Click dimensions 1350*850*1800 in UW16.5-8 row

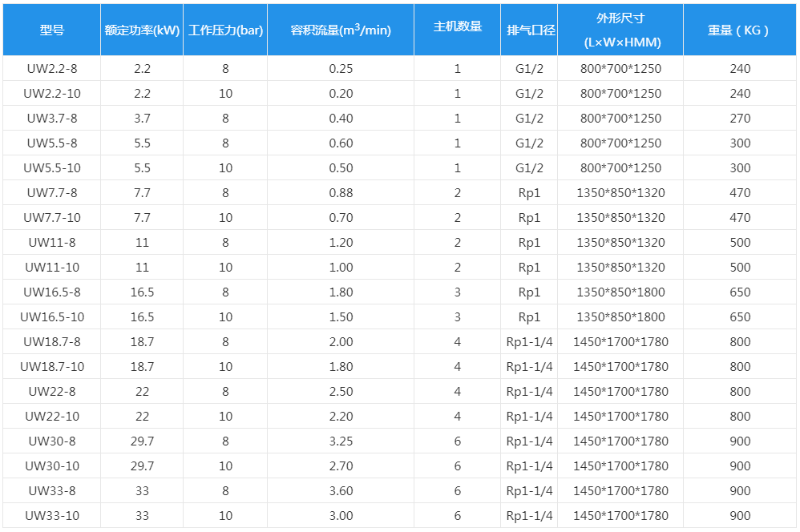pos(620,292)
